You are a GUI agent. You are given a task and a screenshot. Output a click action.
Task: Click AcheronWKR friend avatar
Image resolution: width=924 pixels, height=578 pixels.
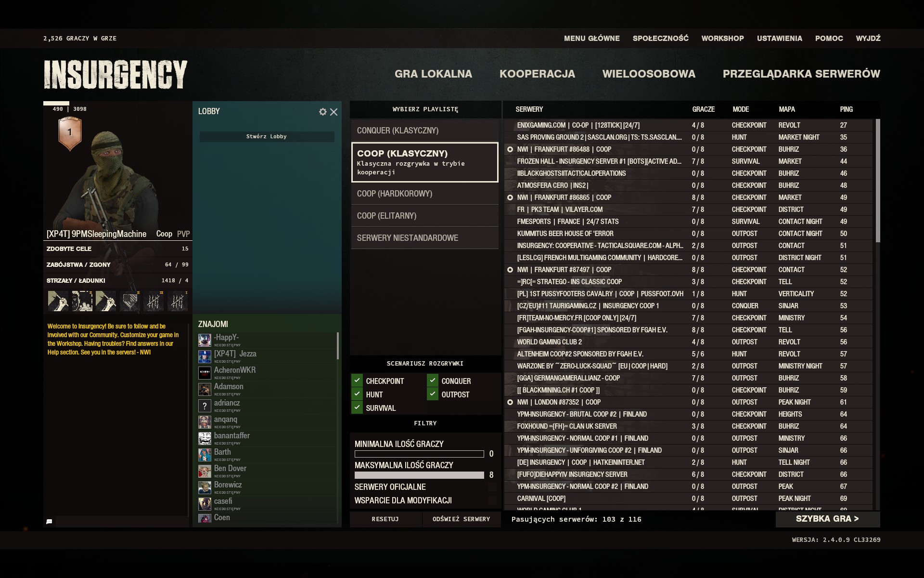click(205, 373)
